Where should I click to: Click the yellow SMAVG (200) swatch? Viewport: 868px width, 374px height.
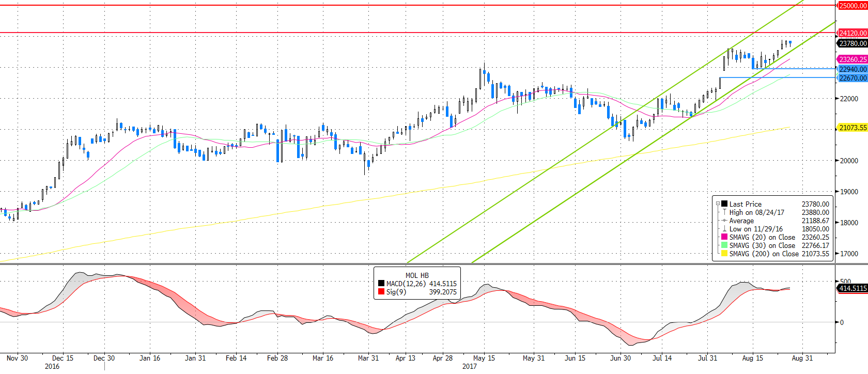[724, 254]
